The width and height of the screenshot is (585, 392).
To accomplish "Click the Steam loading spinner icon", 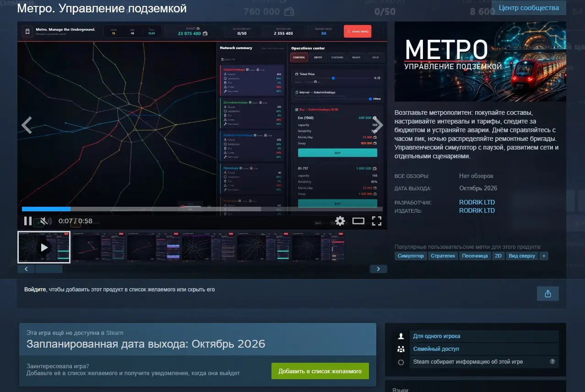I will click(x=401, y=362).
